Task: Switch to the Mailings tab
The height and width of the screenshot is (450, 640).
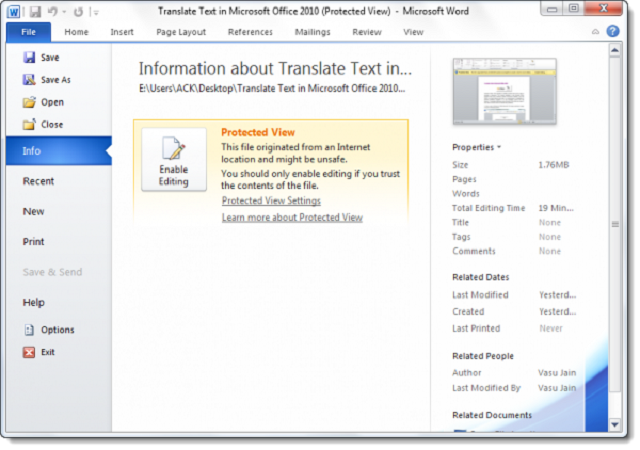Action: (313, 32)
